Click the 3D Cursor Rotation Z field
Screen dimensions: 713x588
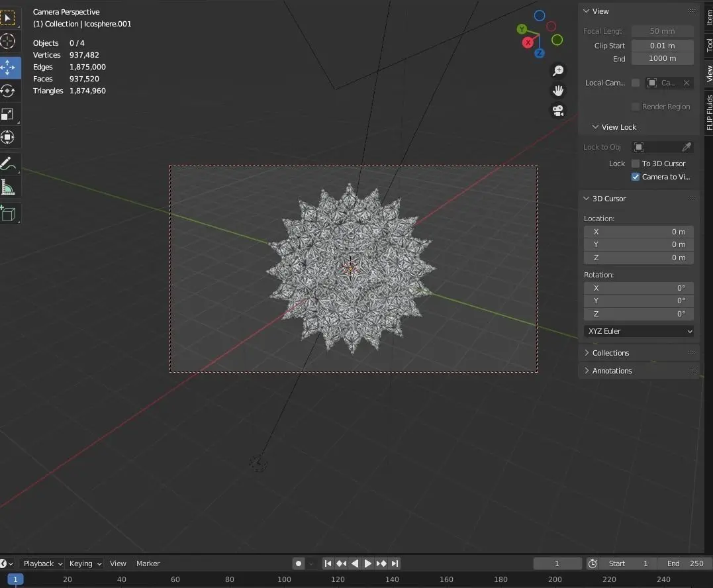[x=638, y=314]
